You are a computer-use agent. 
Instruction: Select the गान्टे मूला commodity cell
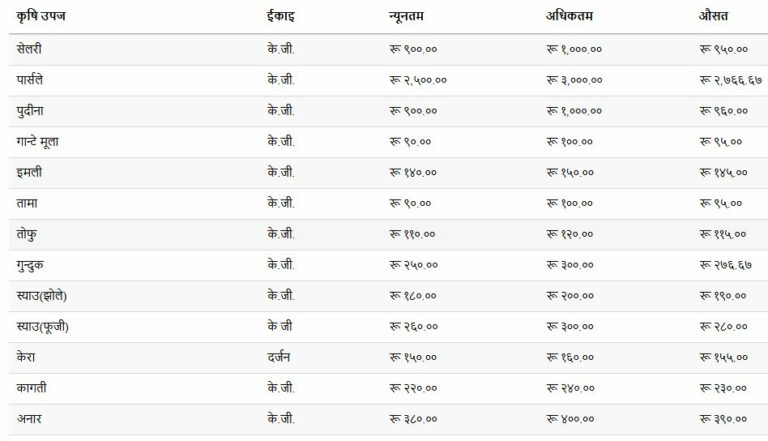37,142
